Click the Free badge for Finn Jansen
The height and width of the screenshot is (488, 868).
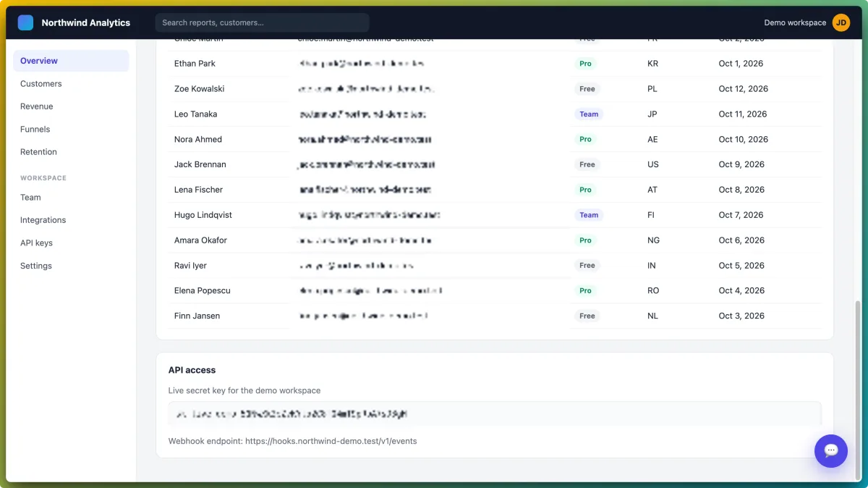pyautogui.click(x=587, y=316)
